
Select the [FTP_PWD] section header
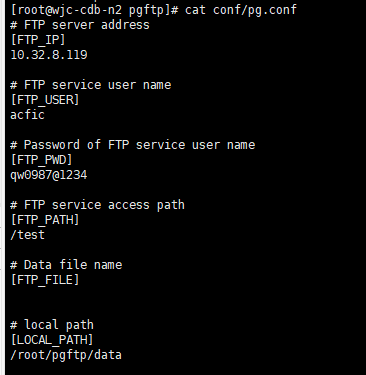pyautogui.click(x=42, y=160)
